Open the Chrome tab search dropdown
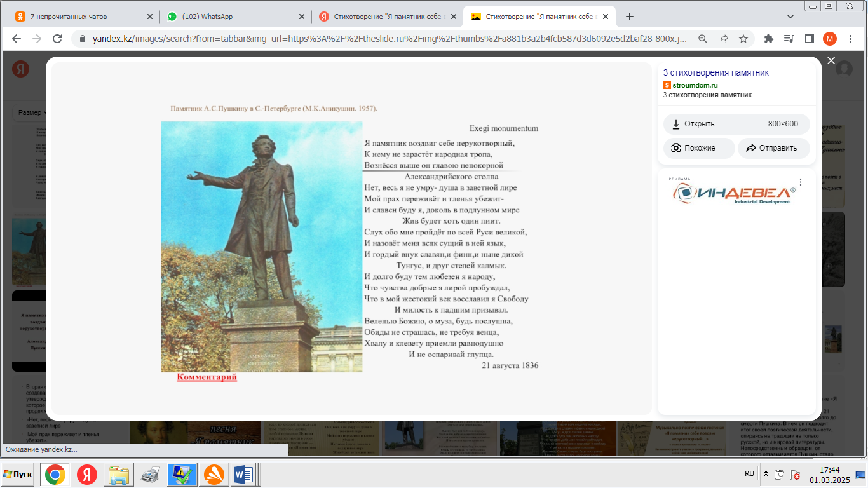 click(x=790, y=17)
